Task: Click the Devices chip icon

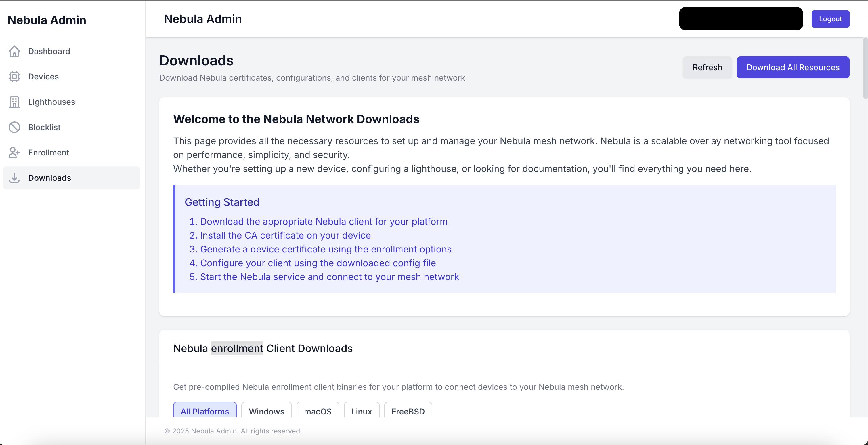Action: 14,77
